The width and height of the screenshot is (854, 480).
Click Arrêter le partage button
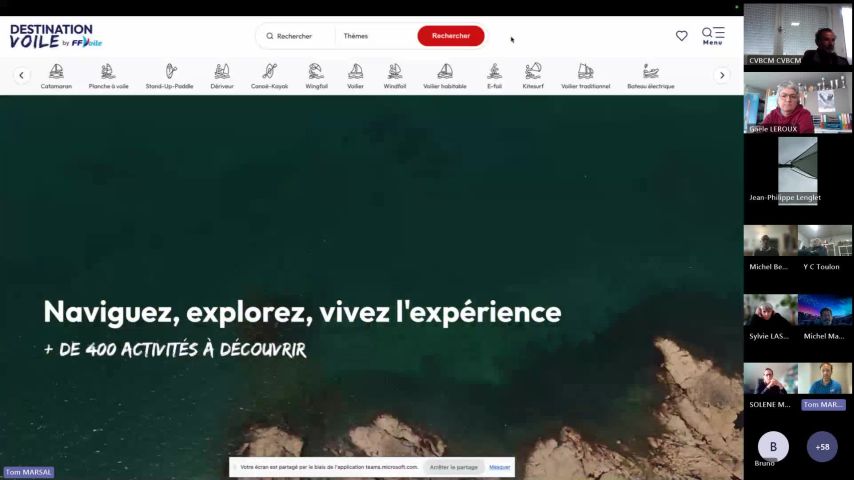[454, 467]
